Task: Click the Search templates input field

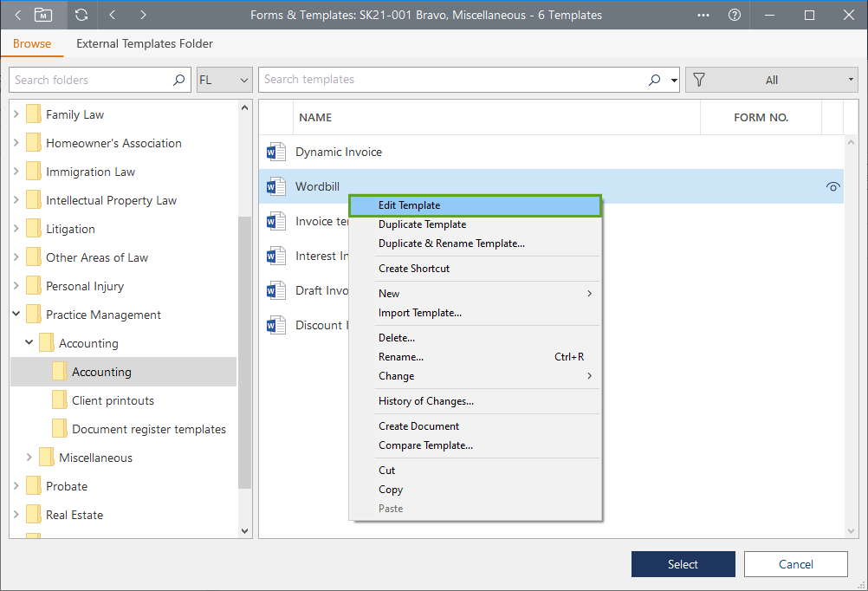Action: tap(450, 80)
